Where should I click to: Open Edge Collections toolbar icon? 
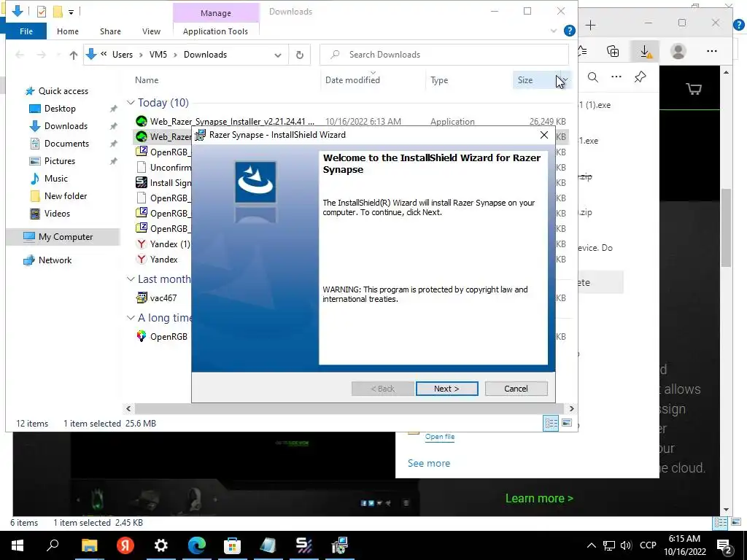coord(613,51)
